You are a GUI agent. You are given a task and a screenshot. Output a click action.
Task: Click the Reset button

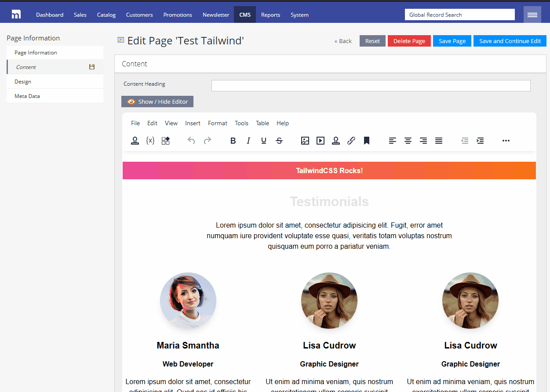click(372, 41)
